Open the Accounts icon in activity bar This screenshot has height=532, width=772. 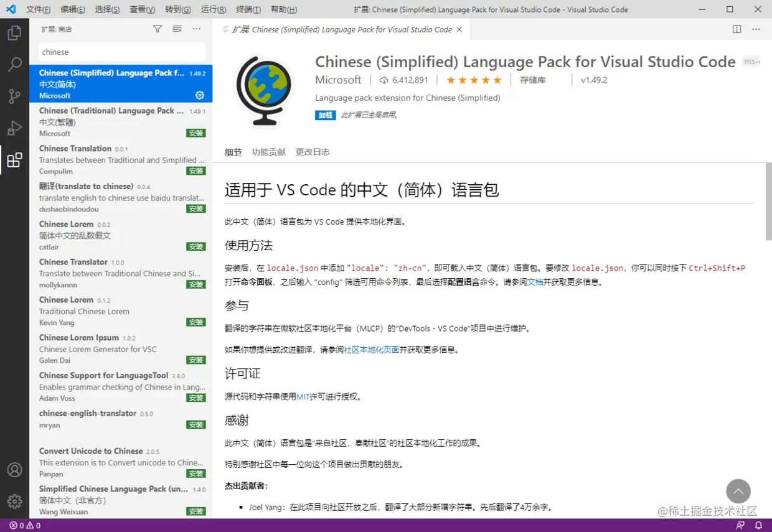click(14, 470)
